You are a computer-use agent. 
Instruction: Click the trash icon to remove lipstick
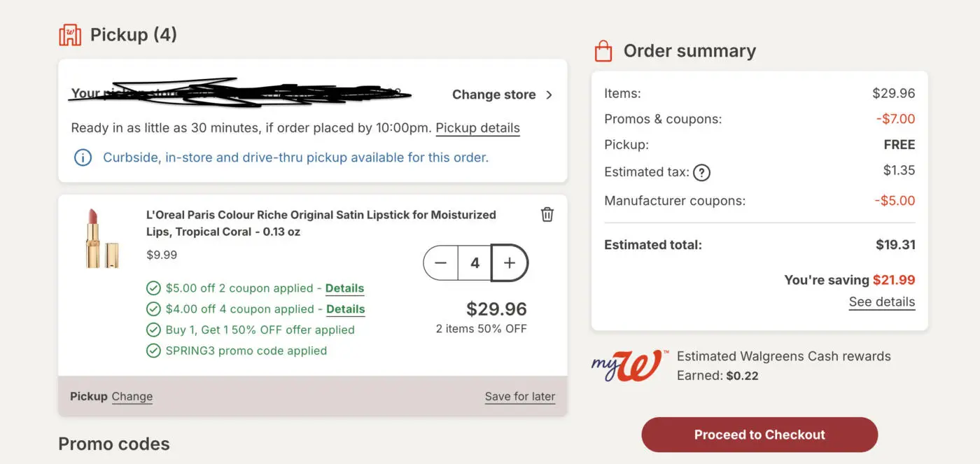click(x=547, y=215)
